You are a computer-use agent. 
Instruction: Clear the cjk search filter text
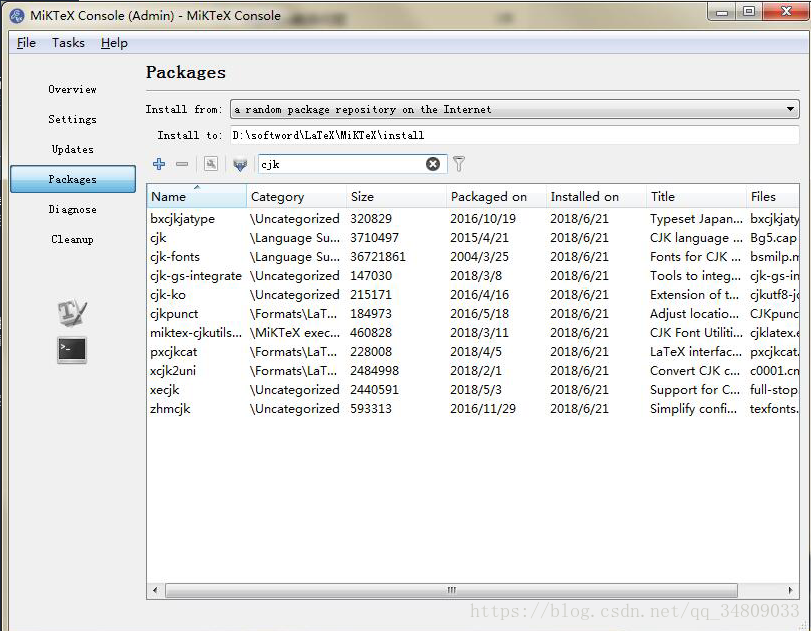pos(433,164)
